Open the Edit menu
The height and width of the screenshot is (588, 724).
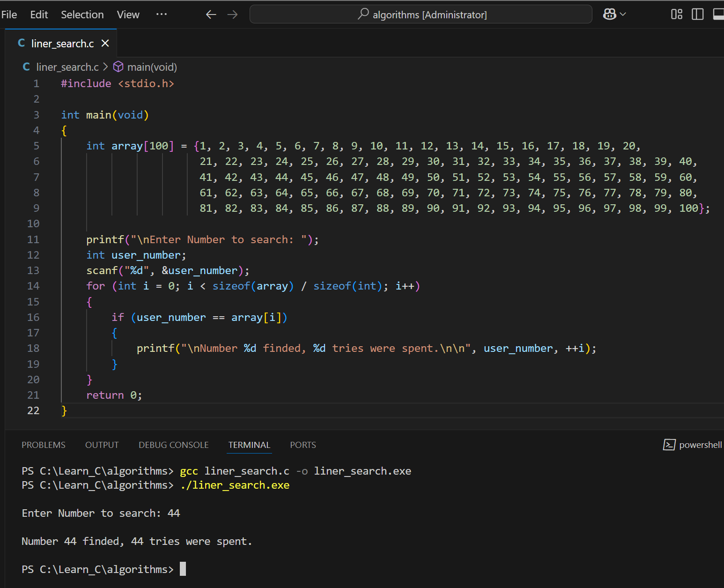tap(39, 15)
